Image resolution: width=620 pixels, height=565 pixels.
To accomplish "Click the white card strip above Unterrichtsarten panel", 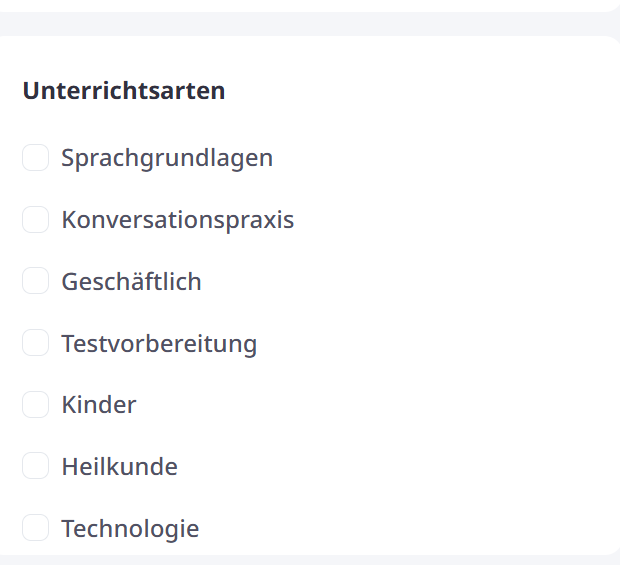I will 300,5.
